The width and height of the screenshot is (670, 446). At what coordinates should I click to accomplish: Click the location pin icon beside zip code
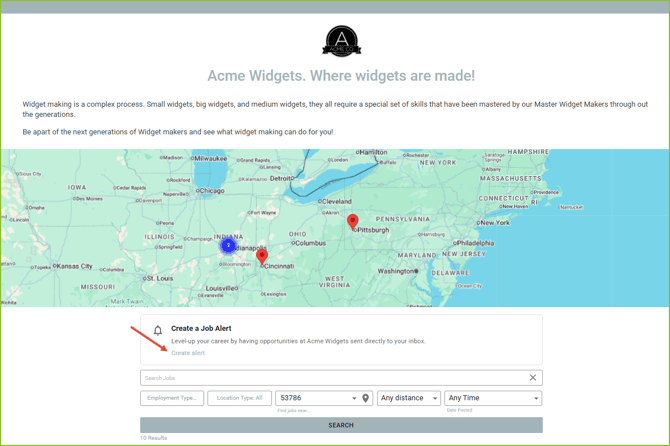pyautogui.click(x=366, y=398)
